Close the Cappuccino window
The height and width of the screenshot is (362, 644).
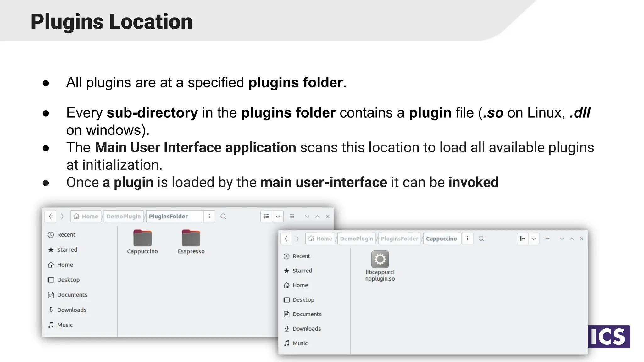pyautogui.click(x=582, y=239)
